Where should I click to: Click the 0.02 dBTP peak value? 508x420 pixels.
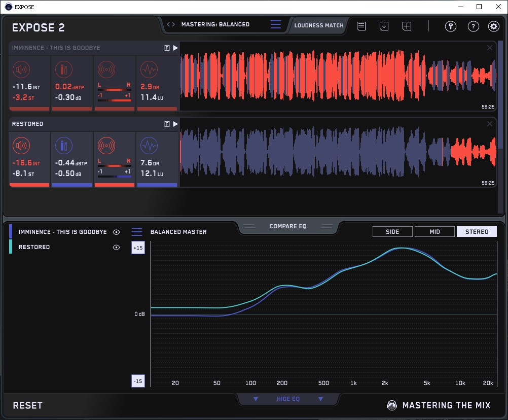(x=69, y=87)
